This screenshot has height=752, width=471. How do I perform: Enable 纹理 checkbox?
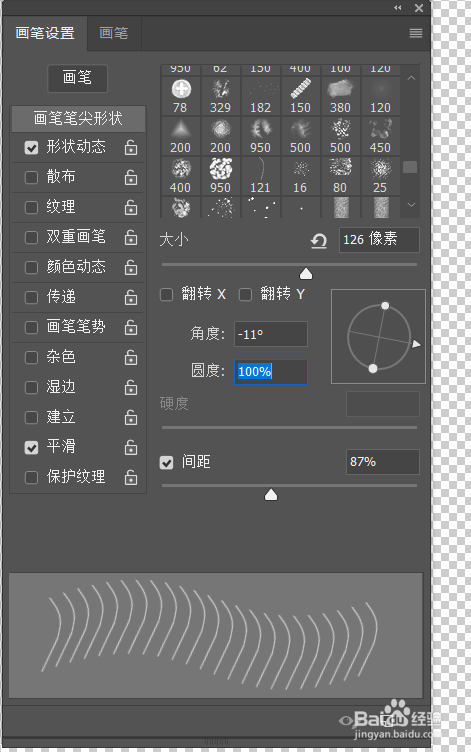tap(31, 207)
